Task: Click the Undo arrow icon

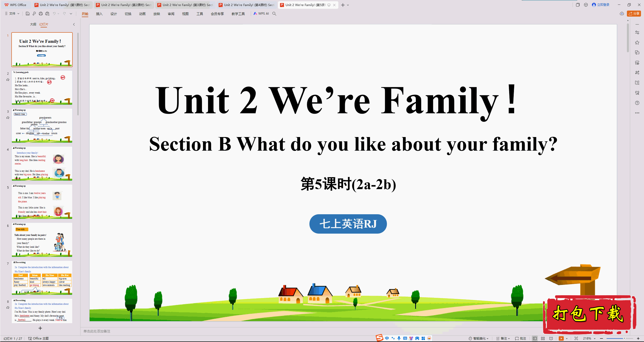Action: [54, 14]
